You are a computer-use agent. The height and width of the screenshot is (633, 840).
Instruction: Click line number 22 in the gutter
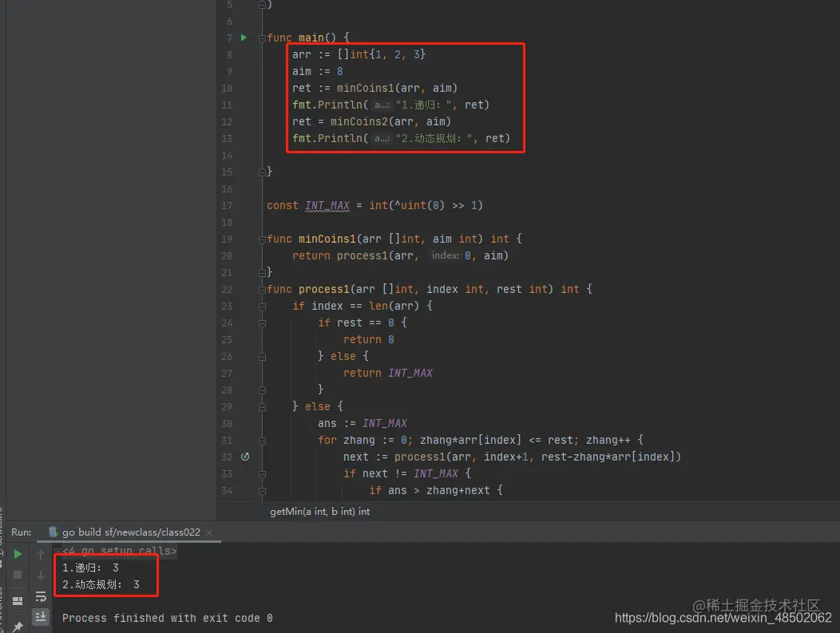[227, 290]
